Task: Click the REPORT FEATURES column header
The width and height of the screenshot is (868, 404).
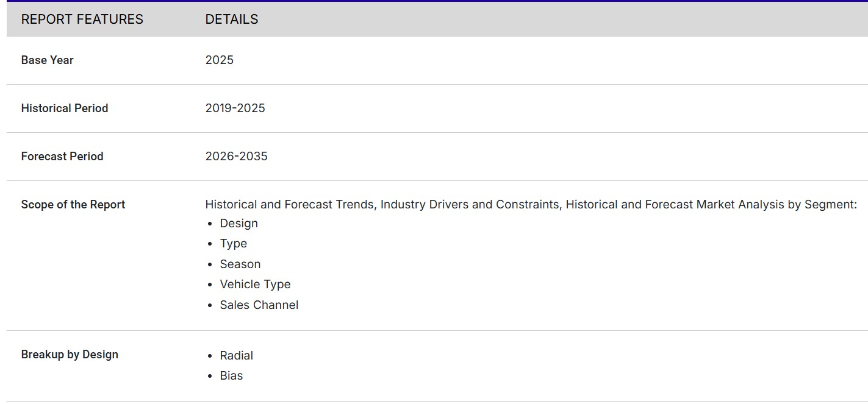Action: click(82, 19)
